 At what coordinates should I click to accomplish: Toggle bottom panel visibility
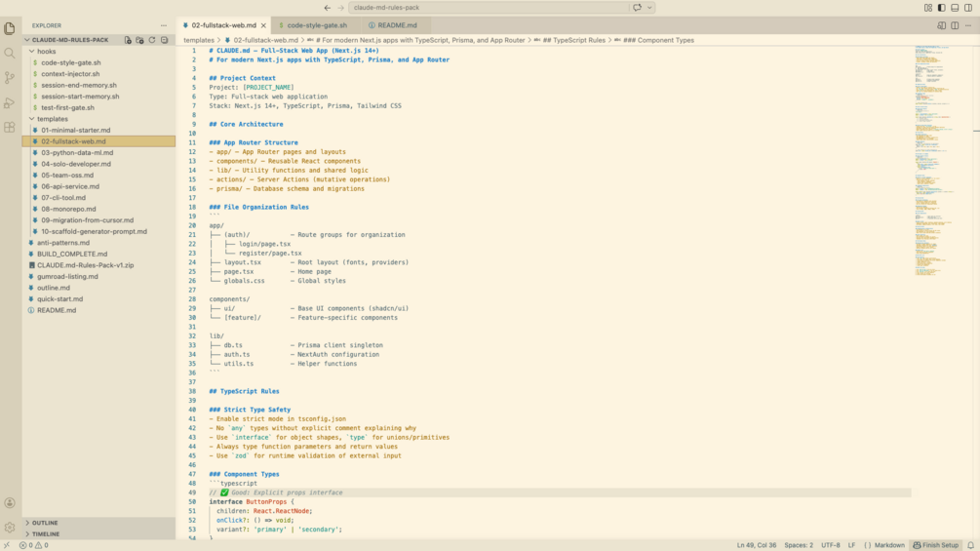click(x=955, y=8)
